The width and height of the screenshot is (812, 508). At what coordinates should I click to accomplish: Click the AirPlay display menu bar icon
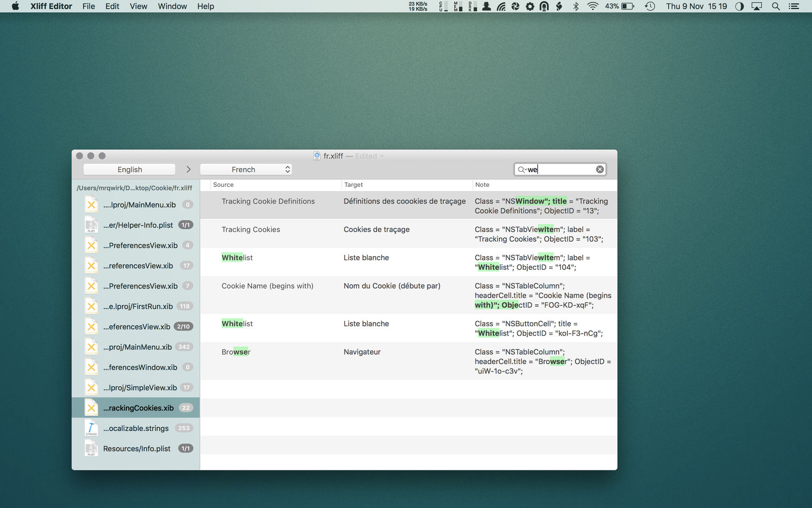click(757, 6)
